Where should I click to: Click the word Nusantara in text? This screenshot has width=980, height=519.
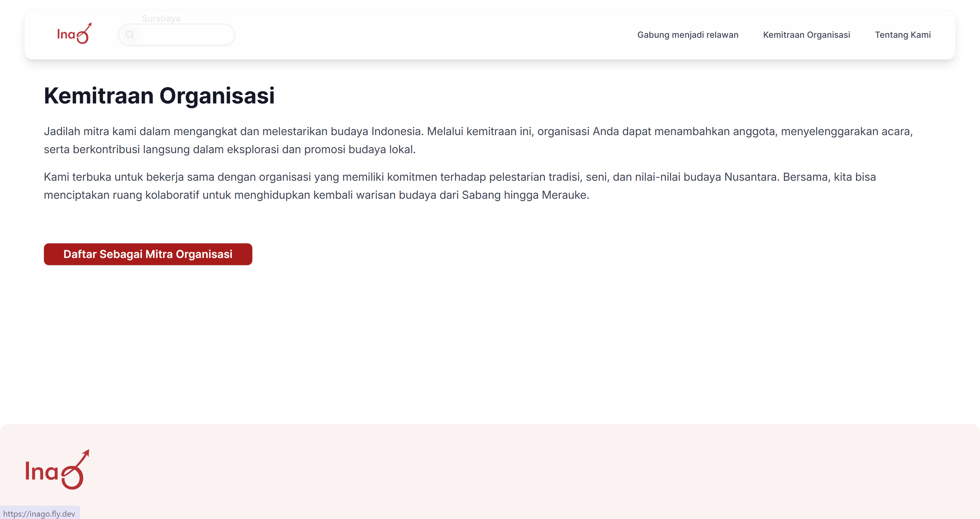(752, 177)
